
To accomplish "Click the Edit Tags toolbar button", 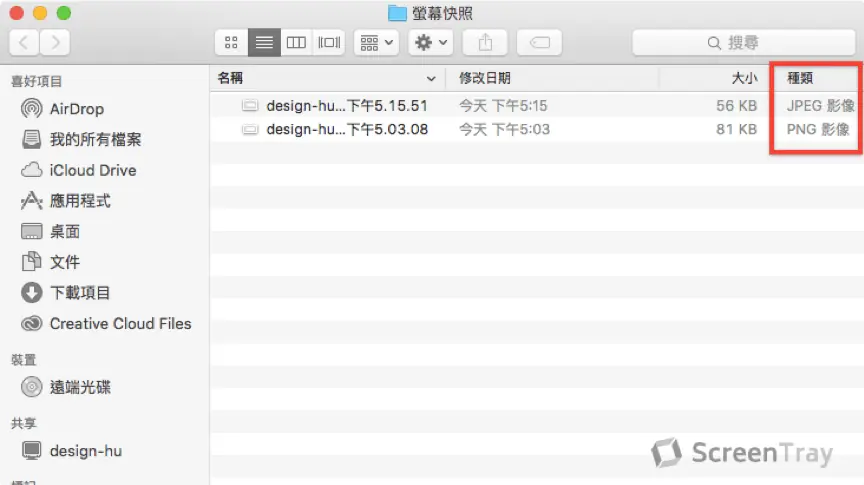I will coord(539,42).
